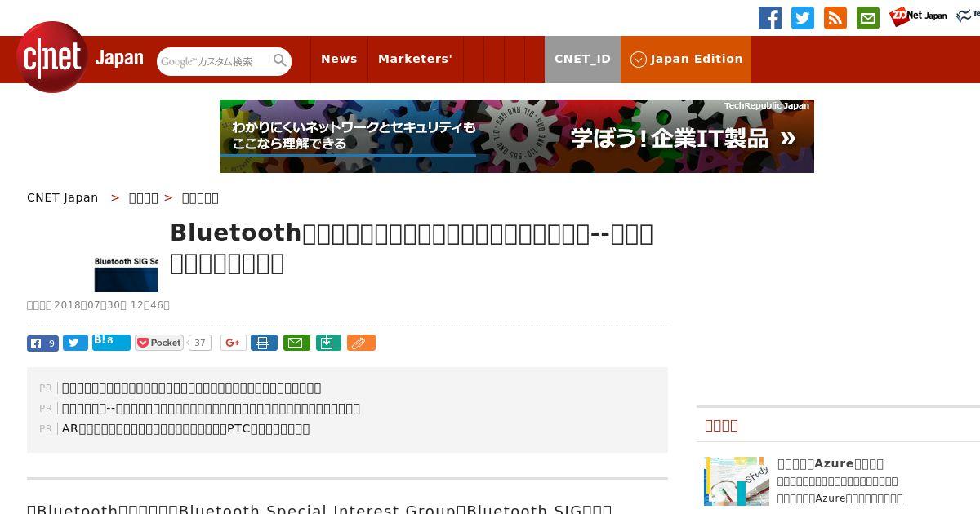Go to the home page via the CNET Japan logo

coord(79,58)
